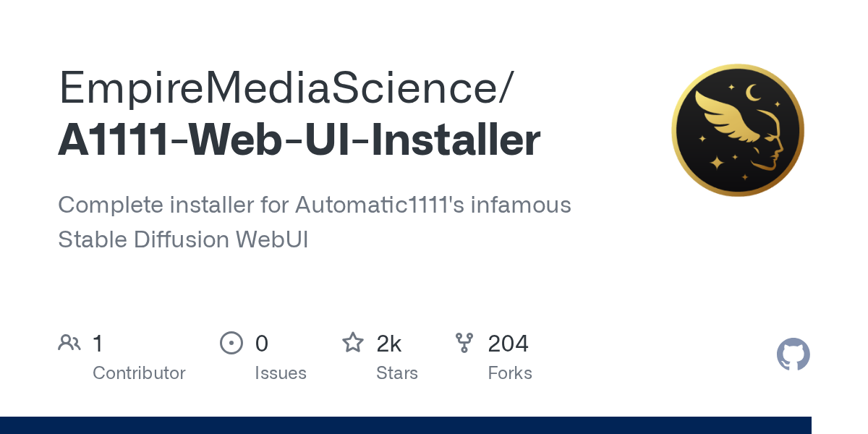Screen dimensions: 868x434
Task: Open the A1111-Web-UI-Installer repository title
Action: click(299, 140)
